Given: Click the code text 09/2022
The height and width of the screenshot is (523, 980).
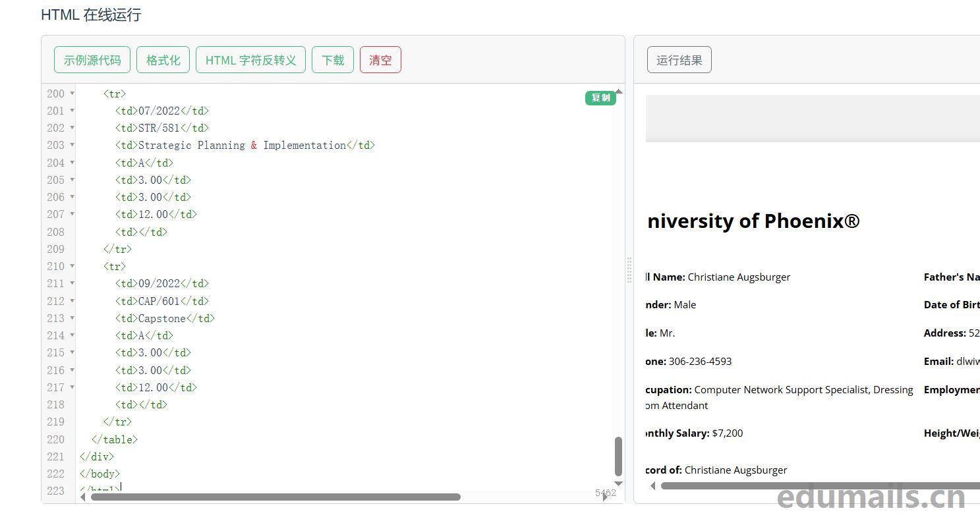Looking at the screenshot, I should pos(159,283).
